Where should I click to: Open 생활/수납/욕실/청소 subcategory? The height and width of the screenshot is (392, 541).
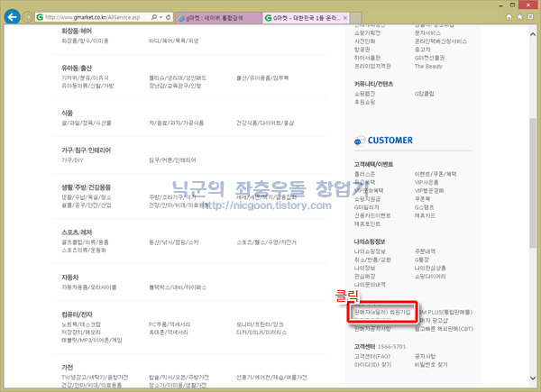click(87, 197)
